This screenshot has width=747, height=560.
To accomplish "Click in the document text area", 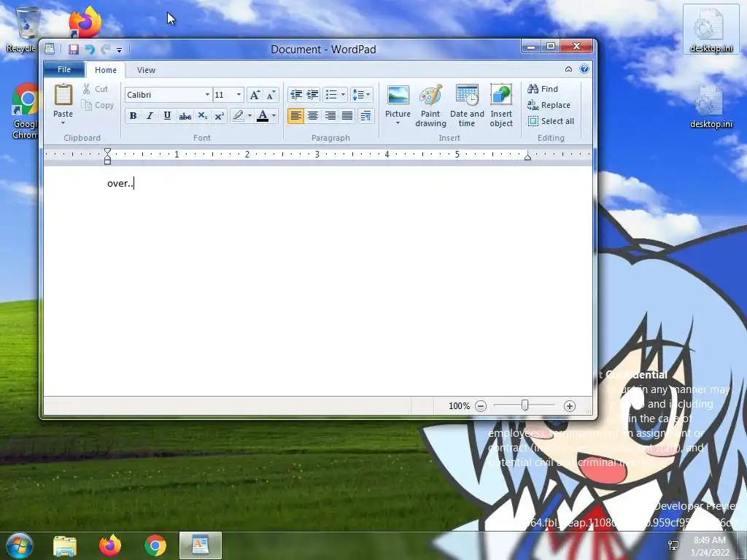I will (318, 281).
